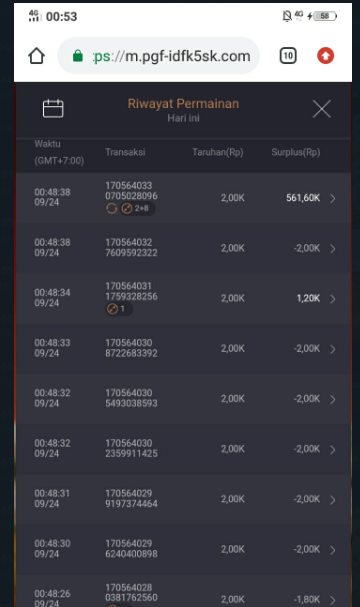Open the 00:48:30 transaction 6240400898 row
The image size is (360, 607).
pos(183,549)
